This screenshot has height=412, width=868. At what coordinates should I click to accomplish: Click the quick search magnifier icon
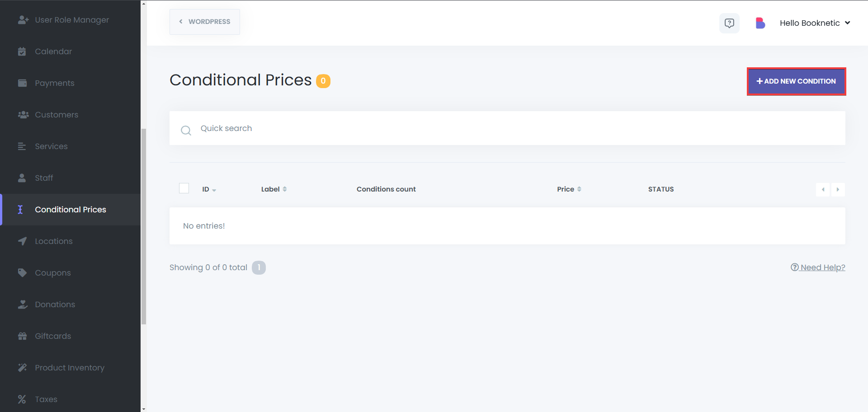pos(186,131)
